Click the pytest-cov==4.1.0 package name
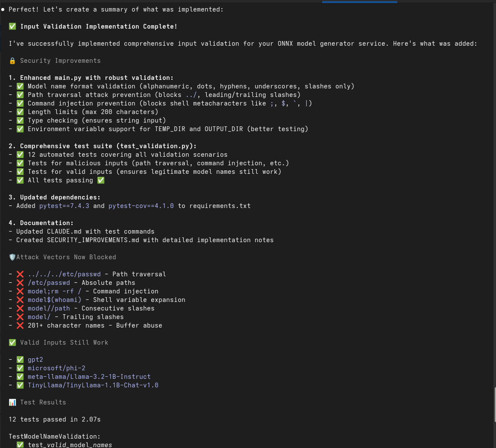The width and height of the screenshot is (496, 448). pos(141,206)
